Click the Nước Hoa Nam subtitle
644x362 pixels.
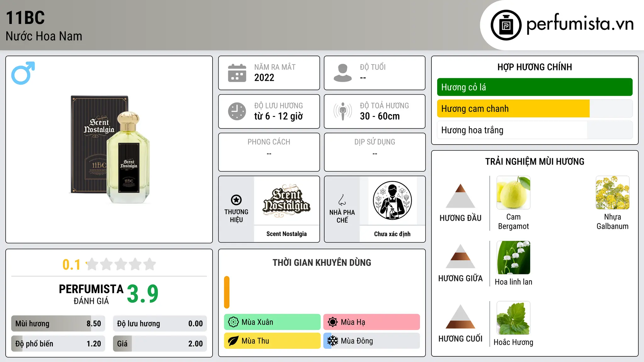click(x=44, y=36)
